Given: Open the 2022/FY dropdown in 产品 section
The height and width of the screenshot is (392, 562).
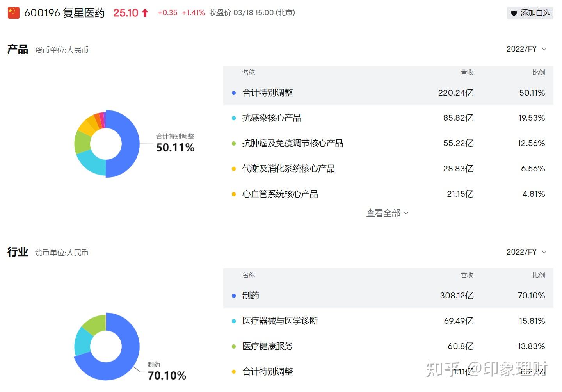Looking at the screenshot, I should pyautogui.click(x=526, y=49).
